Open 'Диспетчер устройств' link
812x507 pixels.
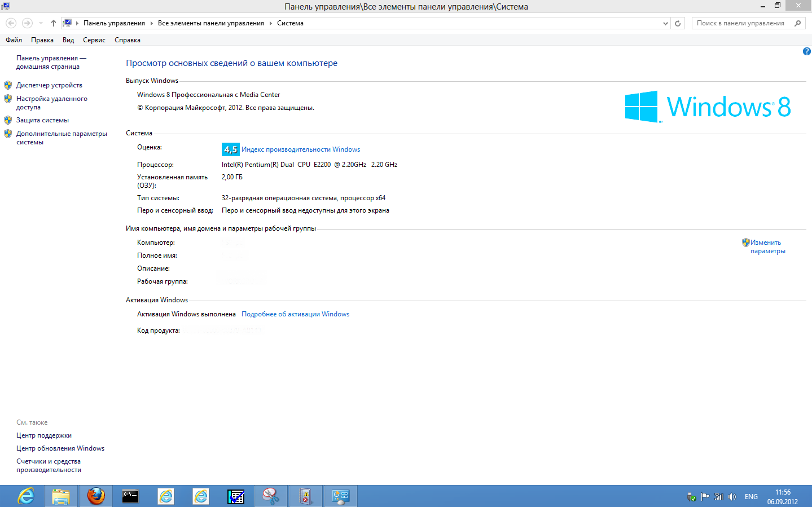tap(49, 85)
